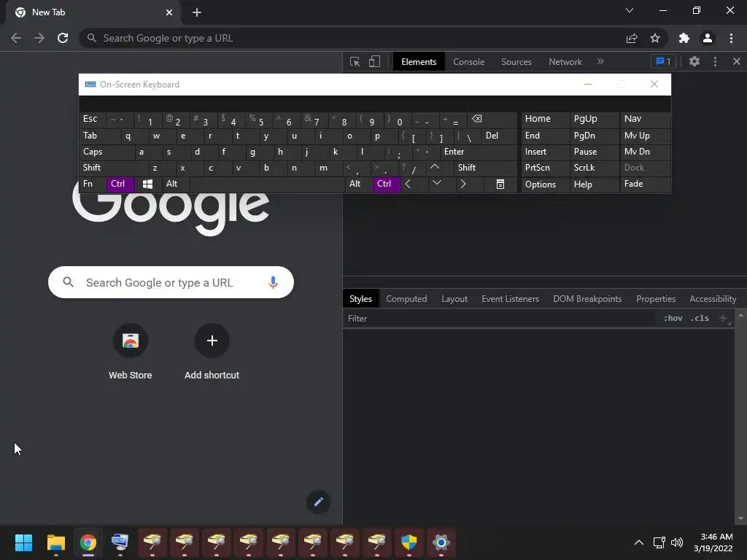The height and width of the screenshot is (560, 747).
Task: Open the DOM Breakpoints tab
Action: click(x=587, y=298)
